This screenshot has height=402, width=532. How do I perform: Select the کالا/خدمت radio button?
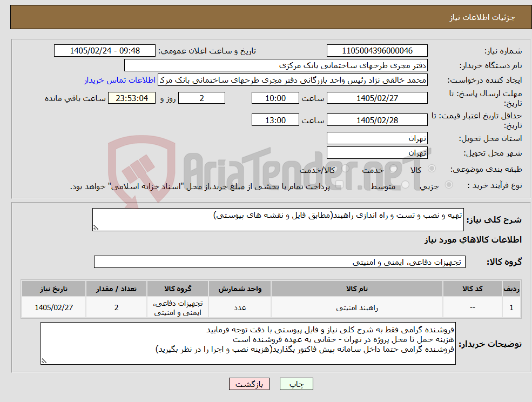coord(345,169)
